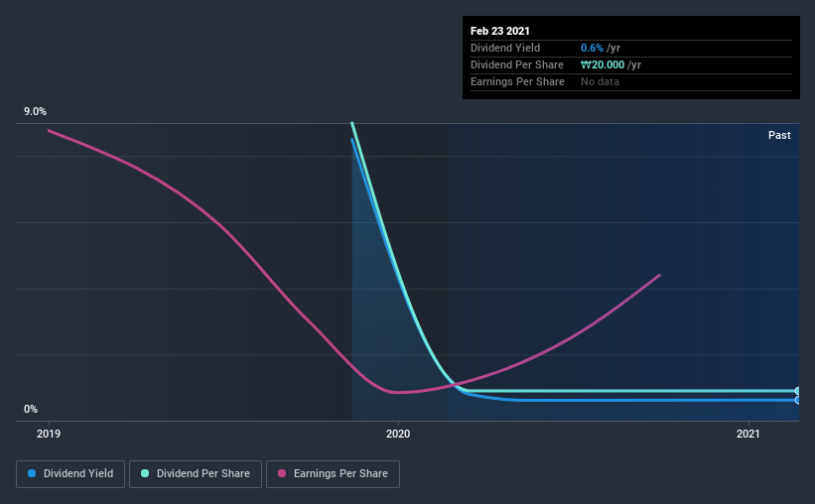Click the Past label in the chart

coord(779,135)
